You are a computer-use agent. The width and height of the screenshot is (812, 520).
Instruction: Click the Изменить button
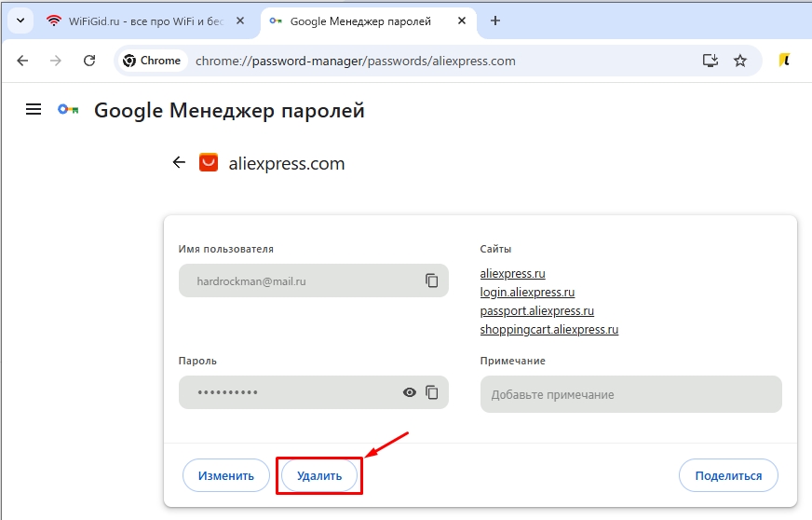[x=225, y=475]
